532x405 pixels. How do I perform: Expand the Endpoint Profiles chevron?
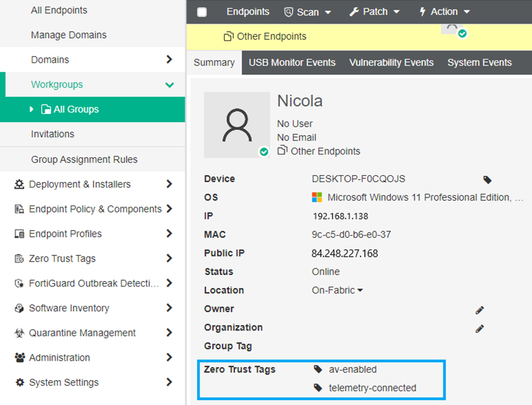169,234
